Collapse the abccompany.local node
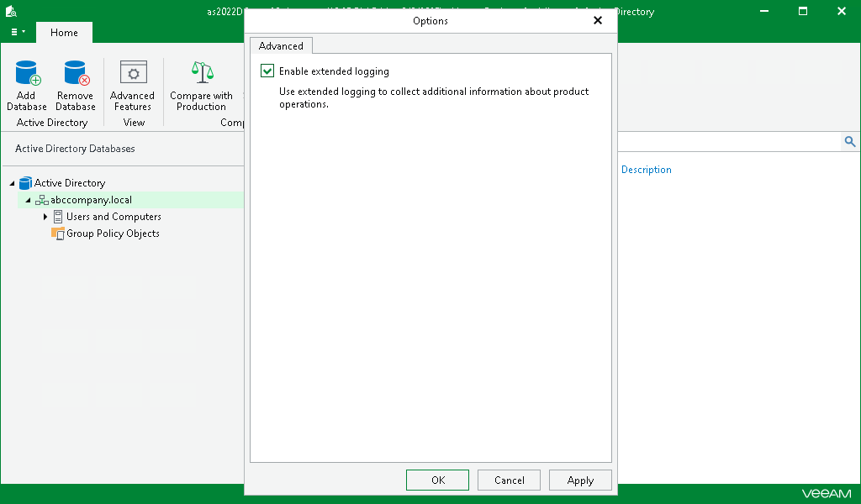 pyautogui.click(x=27, y=200)
